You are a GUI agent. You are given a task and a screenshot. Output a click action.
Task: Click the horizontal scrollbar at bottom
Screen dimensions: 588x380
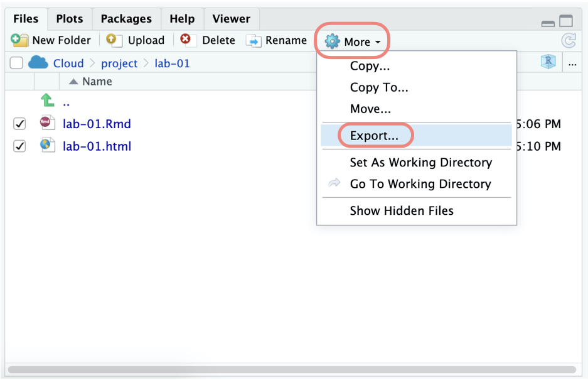click(x=292, y=369)
